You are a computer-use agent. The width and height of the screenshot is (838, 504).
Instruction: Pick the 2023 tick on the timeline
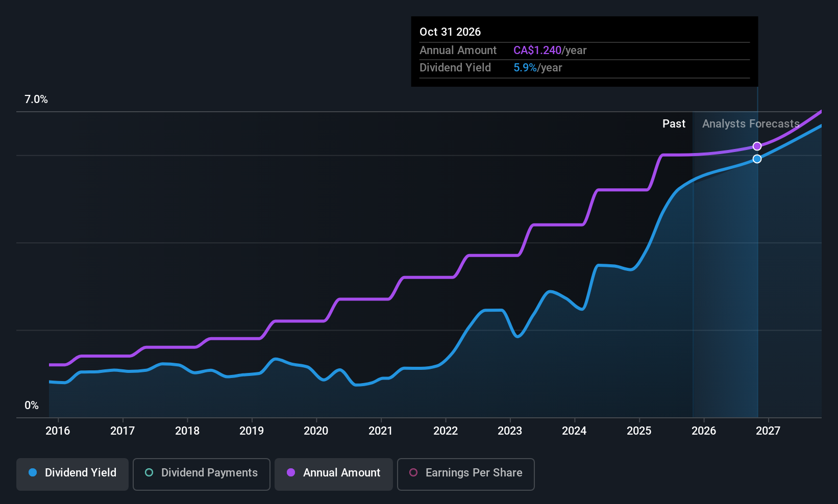(x=510, y=431)
